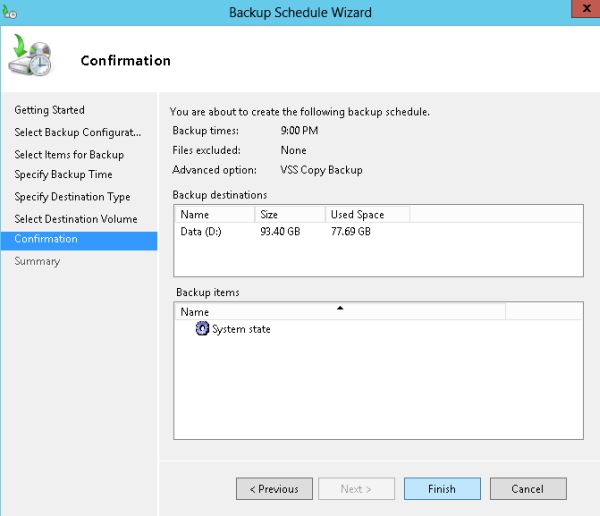Go to Select Backup Configuration step
Image resolution: width=600 pixels, height=516 pixels.
[x=77, y=132]
